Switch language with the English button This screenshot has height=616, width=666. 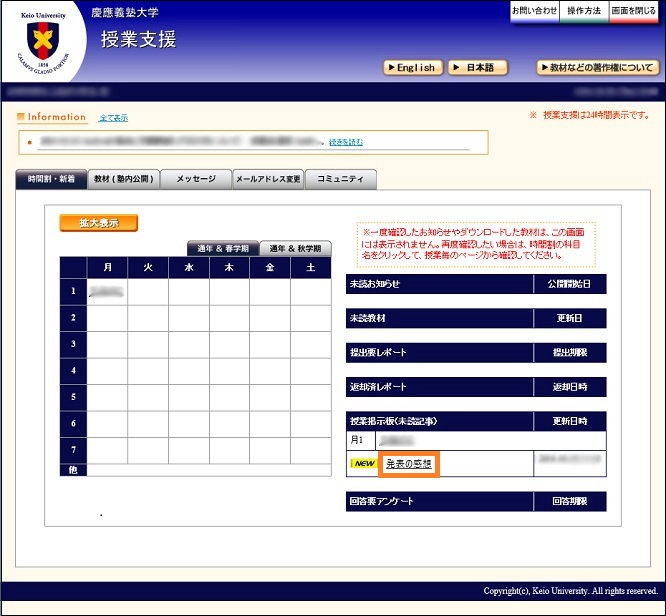[411, 68]
